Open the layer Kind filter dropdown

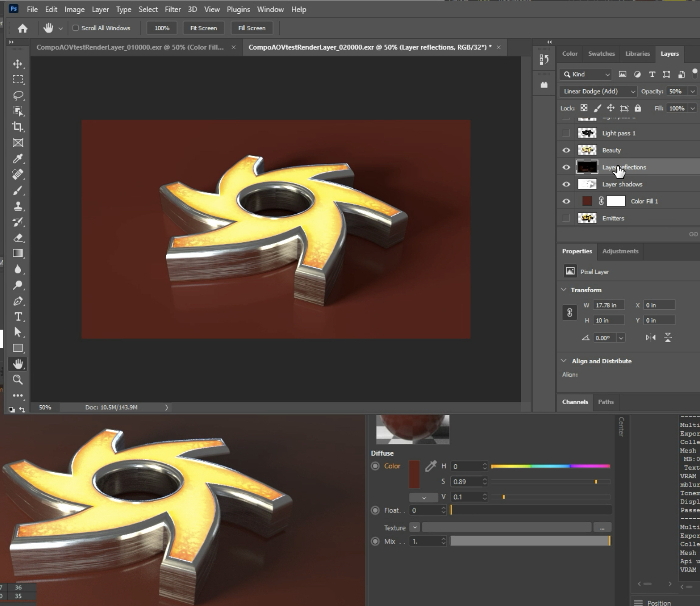(586, 74)
